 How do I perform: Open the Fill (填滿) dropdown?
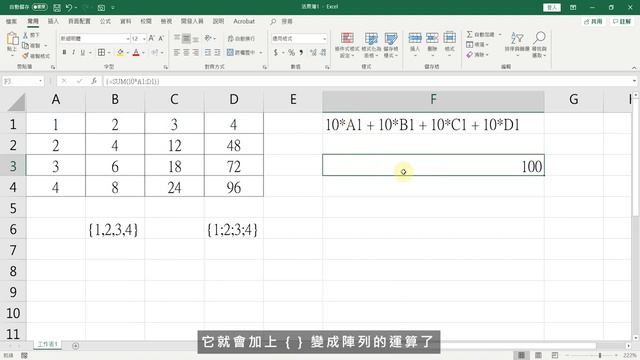[x=477, y=44]
